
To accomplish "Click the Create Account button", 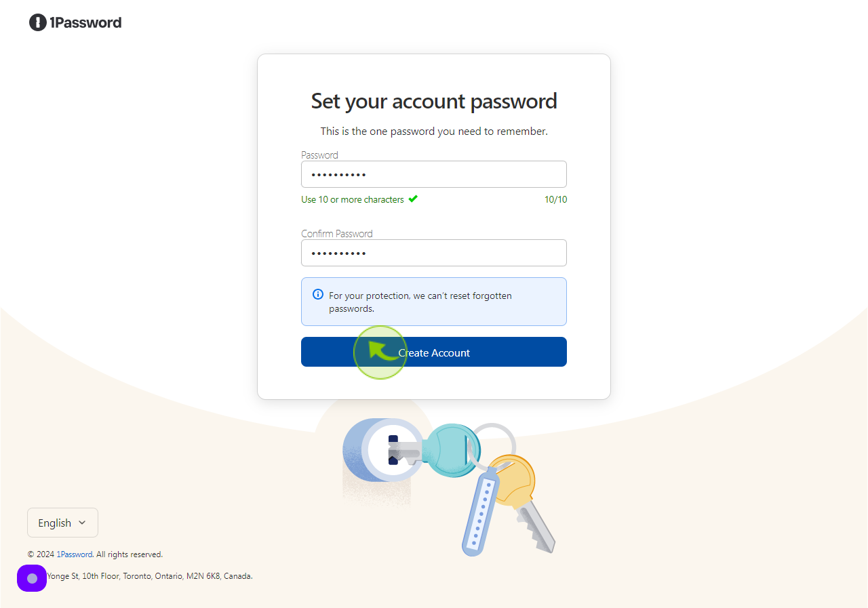I will [434, 352].
